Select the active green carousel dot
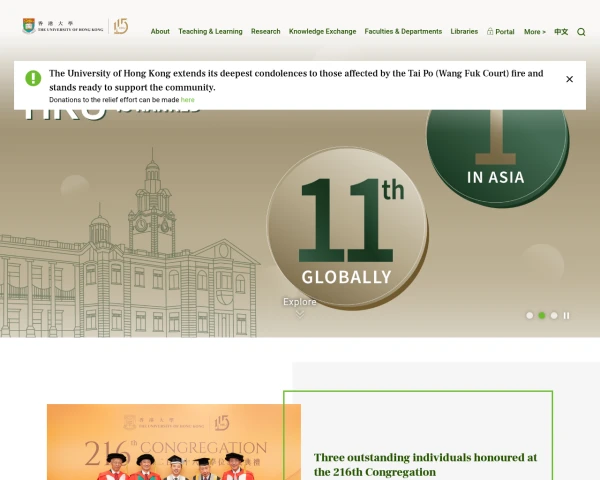 (542, 315)
